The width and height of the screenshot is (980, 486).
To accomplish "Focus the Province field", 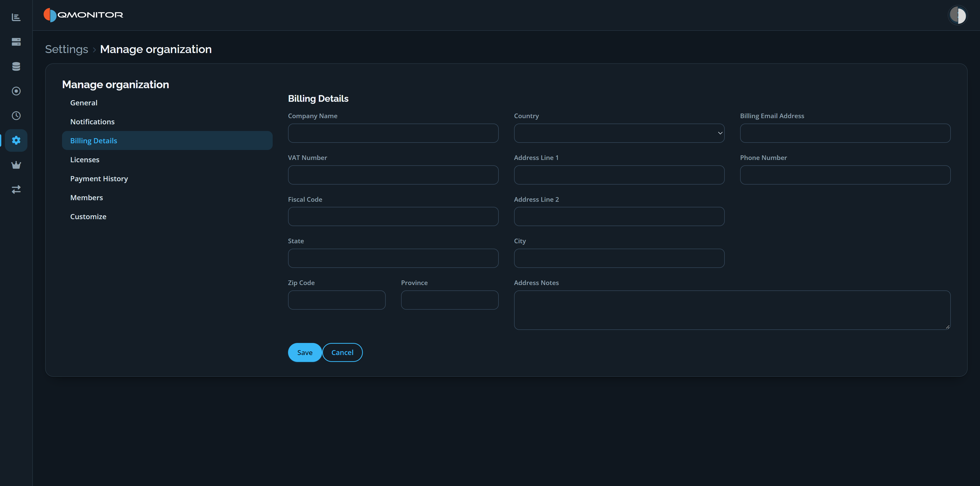I will tap(449, 300).
